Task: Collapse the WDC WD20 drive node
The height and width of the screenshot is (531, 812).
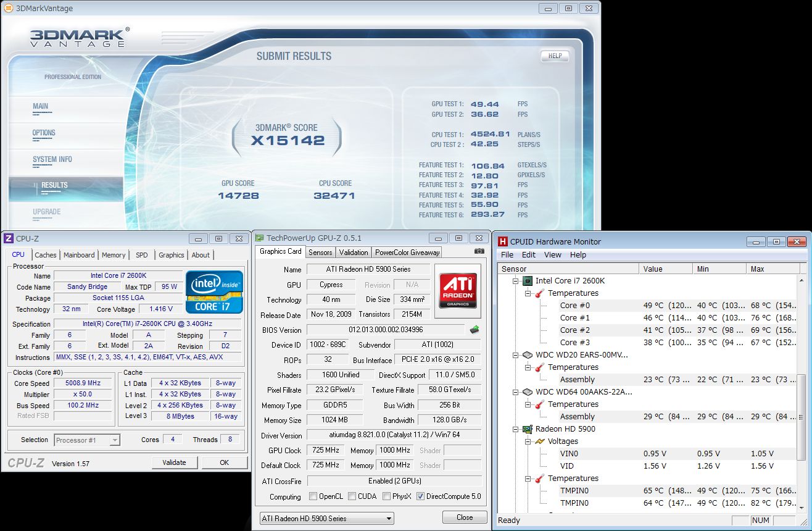Action: pos(515,355)
